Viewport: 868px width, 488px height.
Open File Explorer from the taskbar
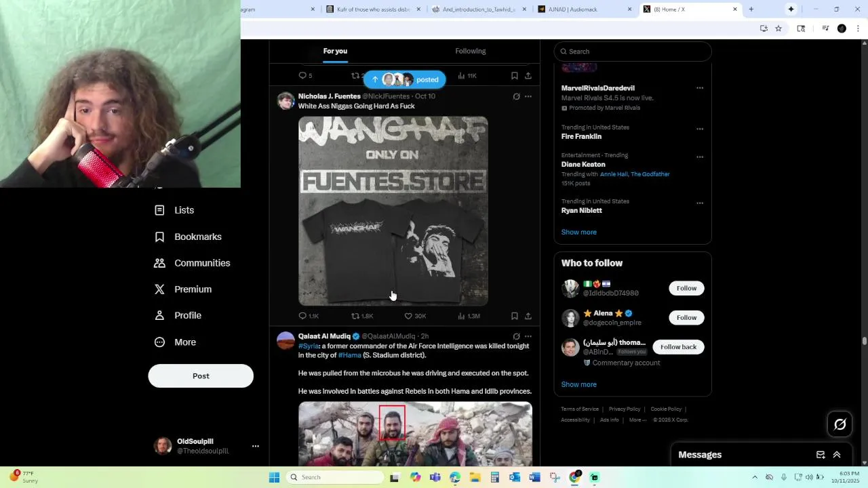pos(475,477)
